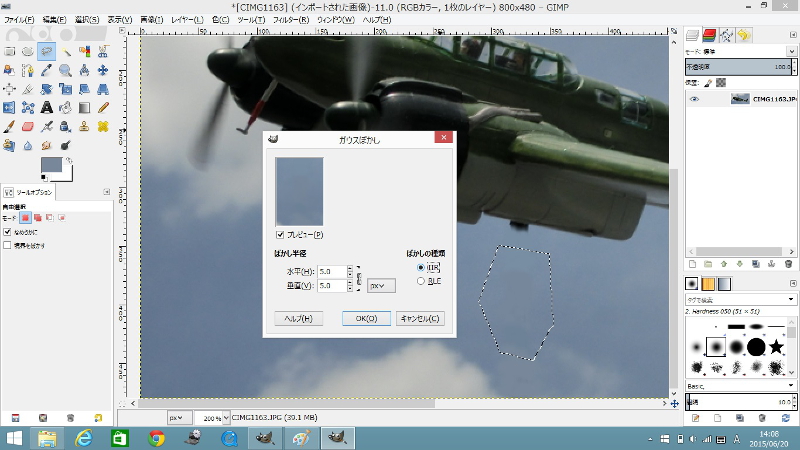Select the Free Select lasso tool
Screen dimensions: 800x450
[46, 51]
